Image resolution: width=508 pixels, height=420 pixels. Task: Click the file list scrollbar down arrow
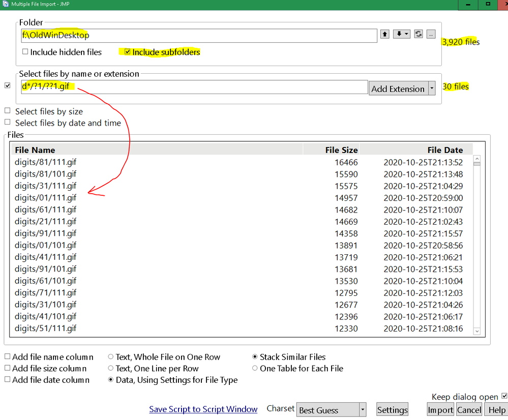[476, 331]
